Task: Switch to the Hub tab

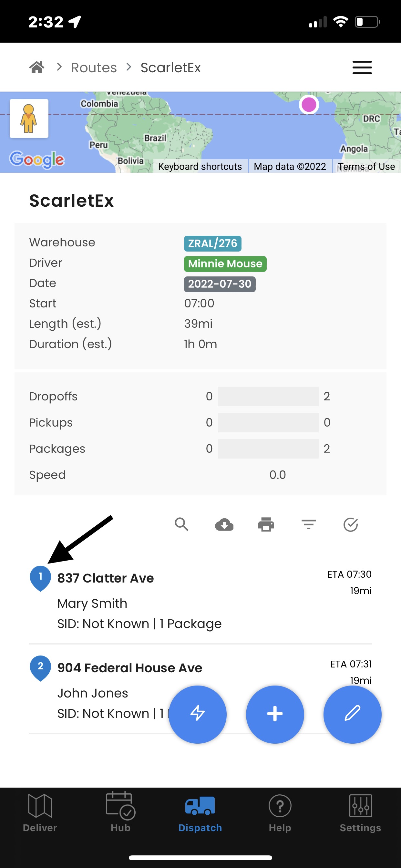Action: tap(120, 813)
